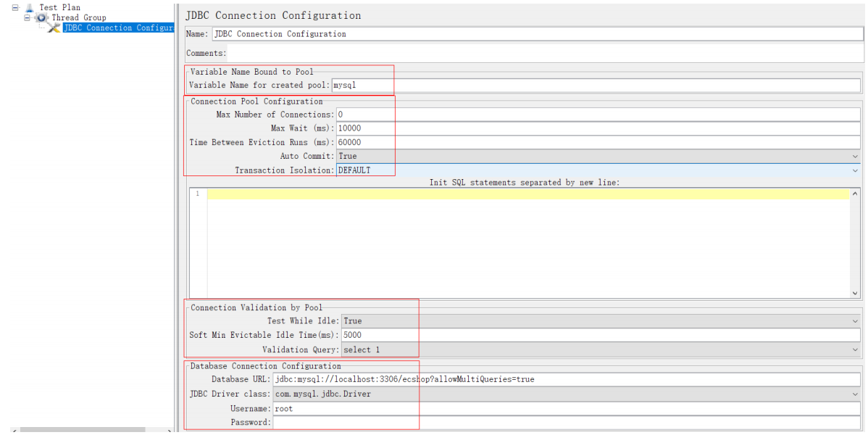Viewport: 868px width, 435px height.
Task: Edit the Variable Name for created pool field
Action: coord(596,86)
